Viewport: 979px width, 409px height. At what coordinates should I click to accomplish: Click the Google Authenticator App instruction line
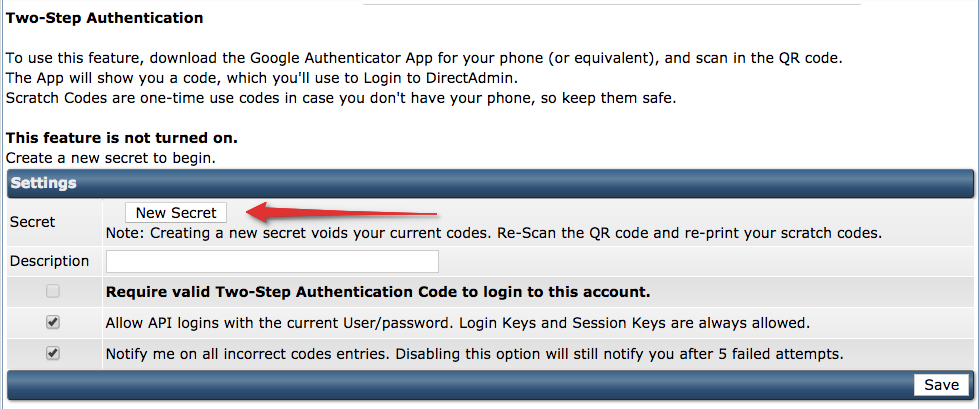coord(424,58)
